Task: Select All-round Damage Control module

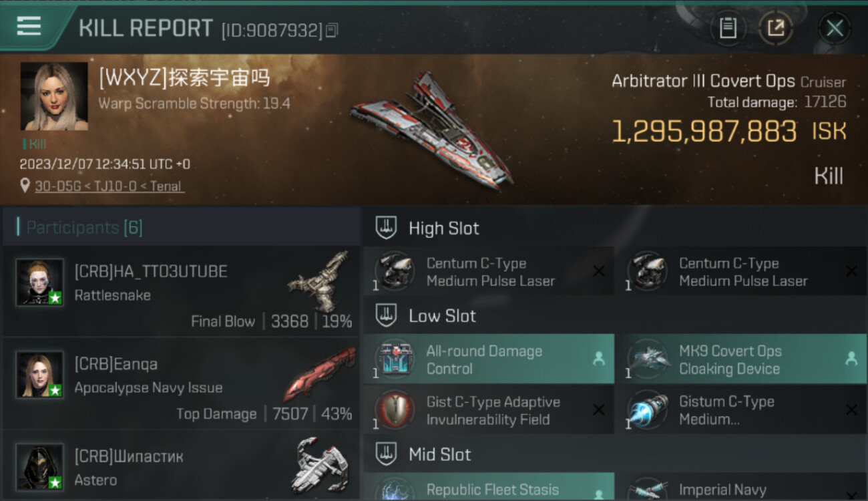Action: (x=489, y=359)
